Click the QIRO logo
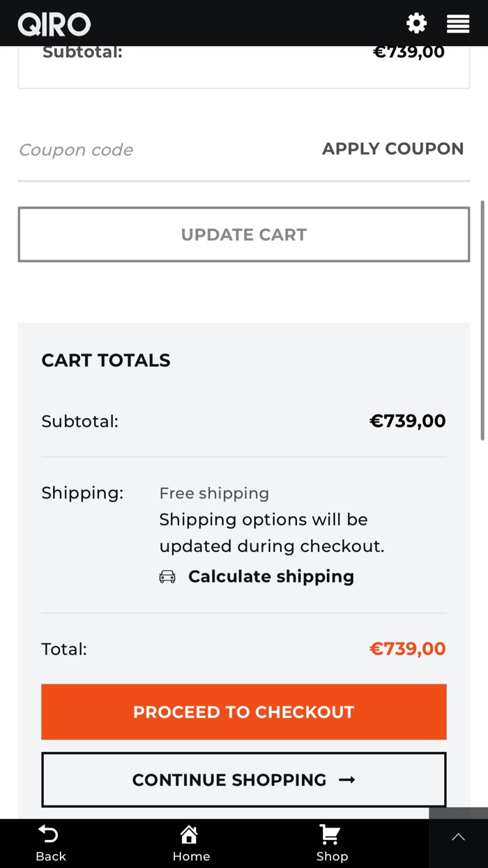Viewport: 488px width, 868px height. (x=54, y=24)
